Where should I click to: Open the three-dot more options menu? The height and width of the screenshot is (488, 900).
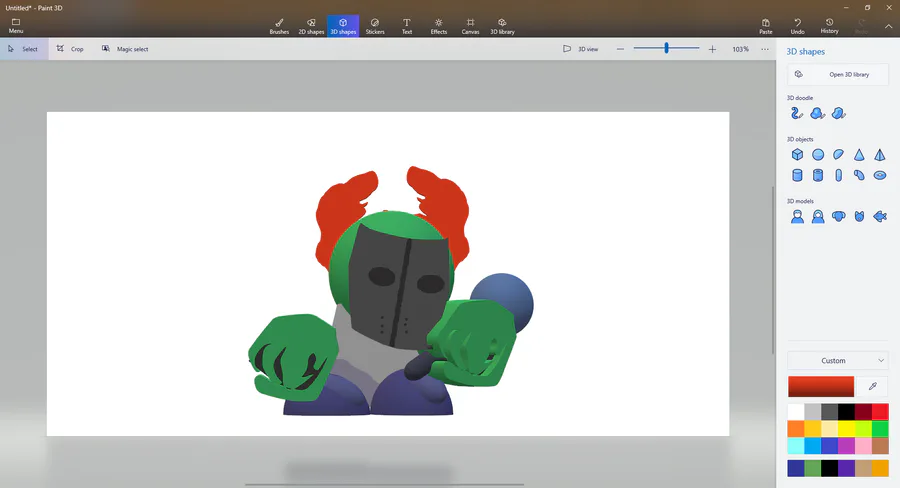[x=765, y=49]
